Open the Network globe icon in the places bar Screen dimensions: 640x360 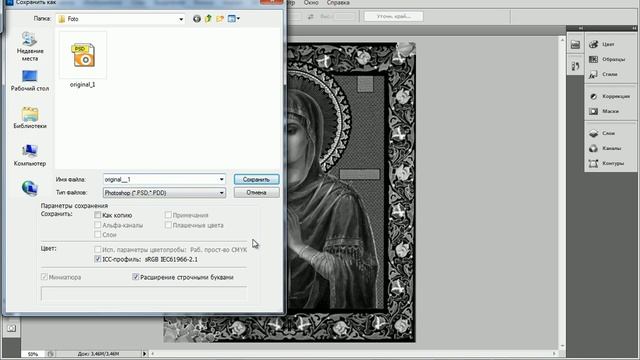point(30,188)
